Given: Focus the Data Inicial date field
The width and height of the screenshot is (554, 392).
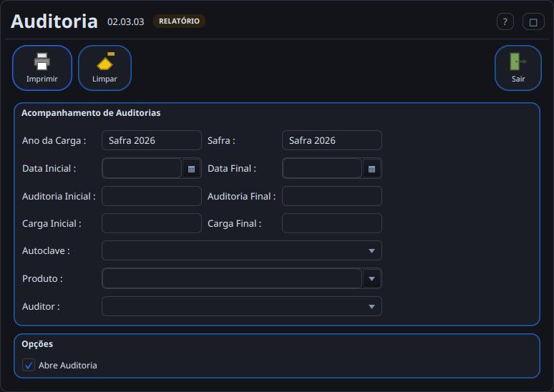Looking at the screenshot, I should coord(142,168).
